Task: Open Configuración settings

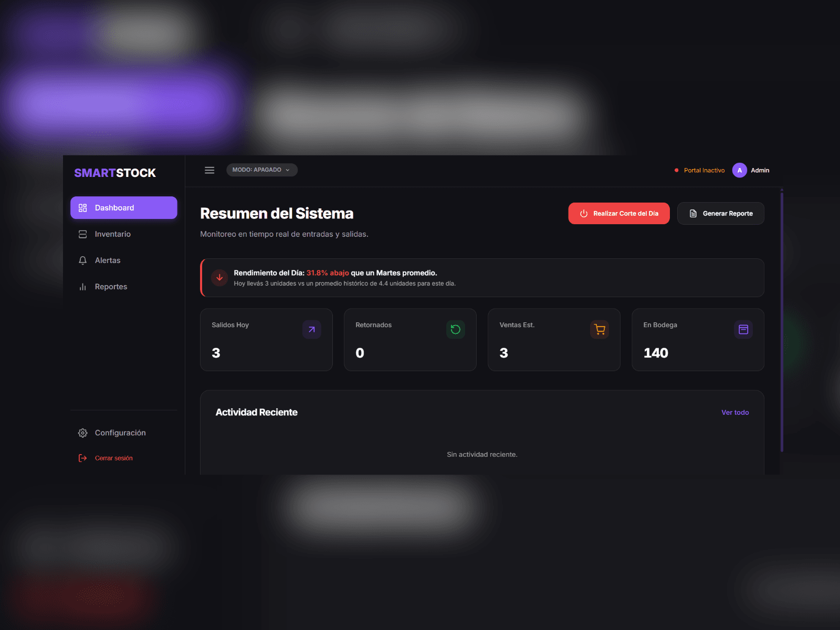Action: tap(124, 433)
